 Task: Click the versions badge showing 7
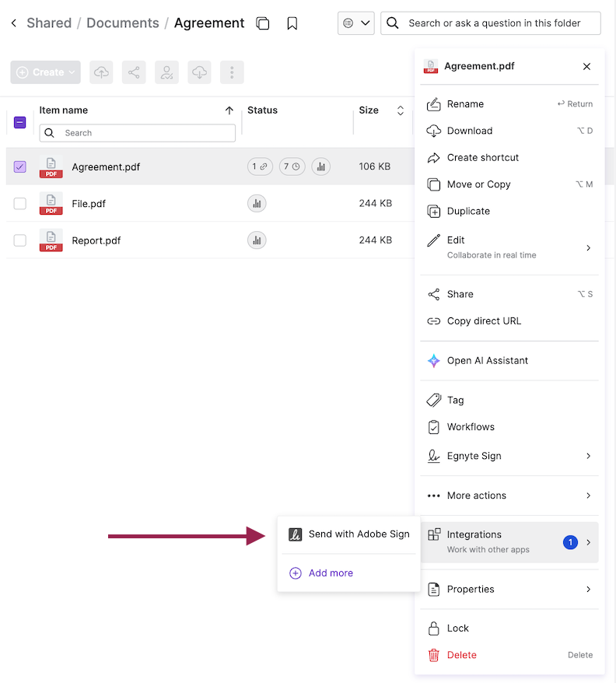coord(292,166)
